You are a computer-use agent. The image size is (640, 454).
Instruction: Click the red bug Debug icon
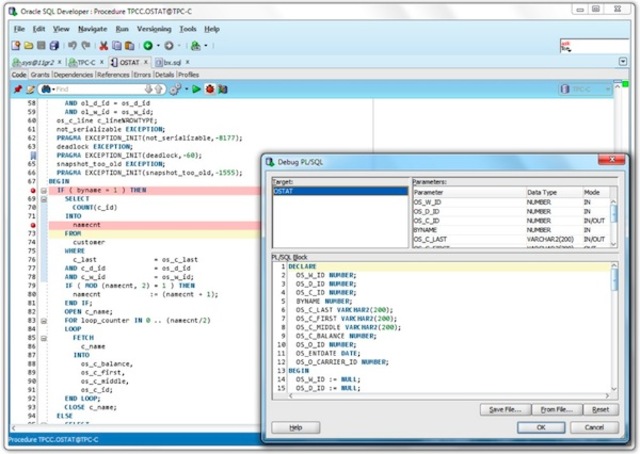coord(210,89)
